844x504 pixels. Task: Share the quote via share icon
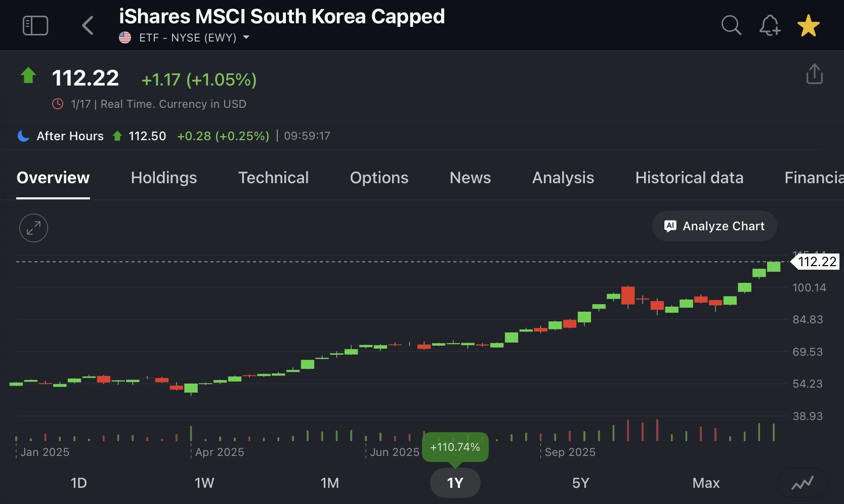(x=814, y=74)
